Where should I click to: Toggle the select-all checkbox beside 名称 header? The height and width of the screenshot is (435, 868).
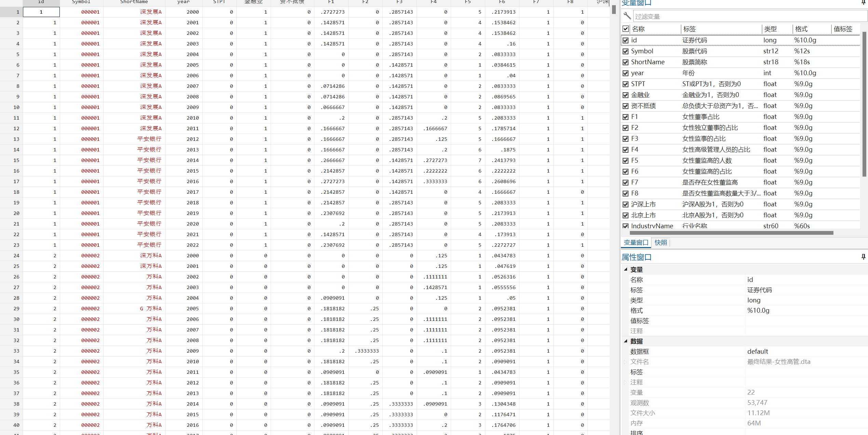pyautogui.click(x=625, y=29)
